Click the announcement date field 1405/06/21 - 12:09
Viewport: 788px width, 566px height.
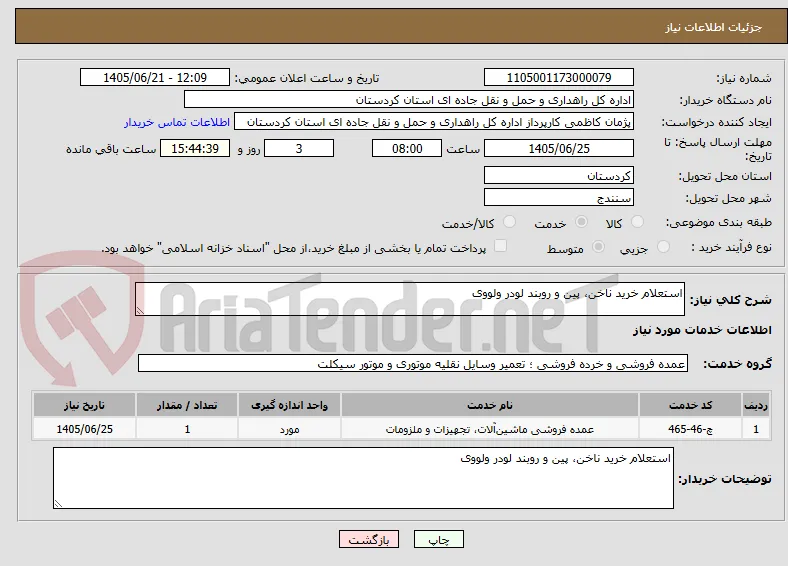coord(155,77)
